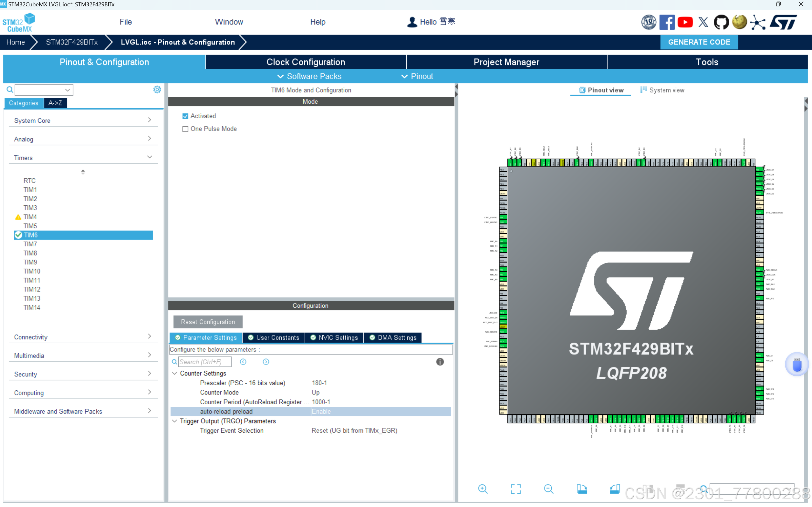Viewport: 812px width, 507px height.
Task: Click the zoom out magnifier icon
Action: [x=548, y=489]
